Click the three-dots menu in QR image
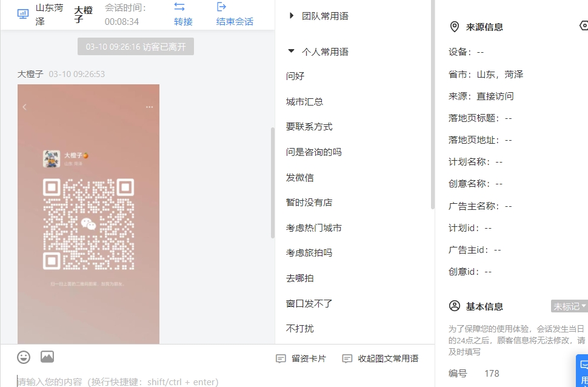Image resolution: width=588 pixels, height=387 pixels. point(149,107)
